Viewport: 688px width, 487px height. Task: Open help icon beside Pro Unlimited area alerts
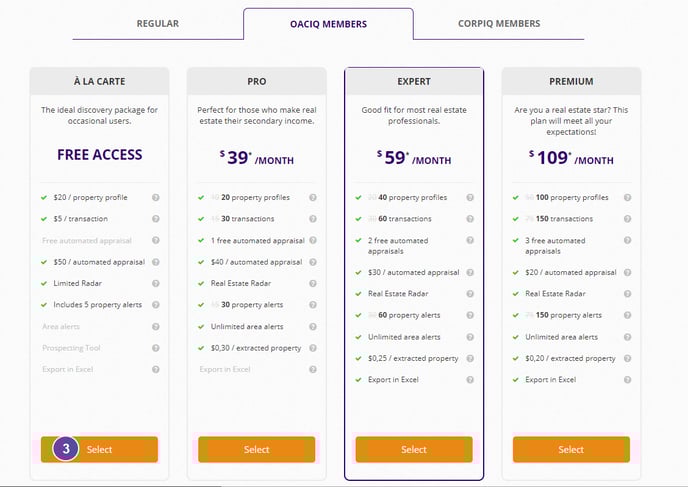[313, 326]
